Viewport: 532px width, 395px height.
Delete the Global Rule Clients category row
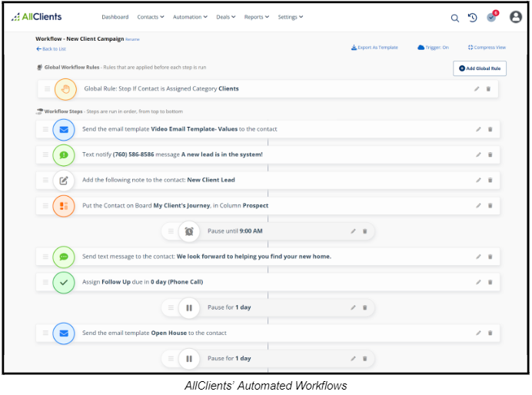pyautogui.click(x=489, y=89)
